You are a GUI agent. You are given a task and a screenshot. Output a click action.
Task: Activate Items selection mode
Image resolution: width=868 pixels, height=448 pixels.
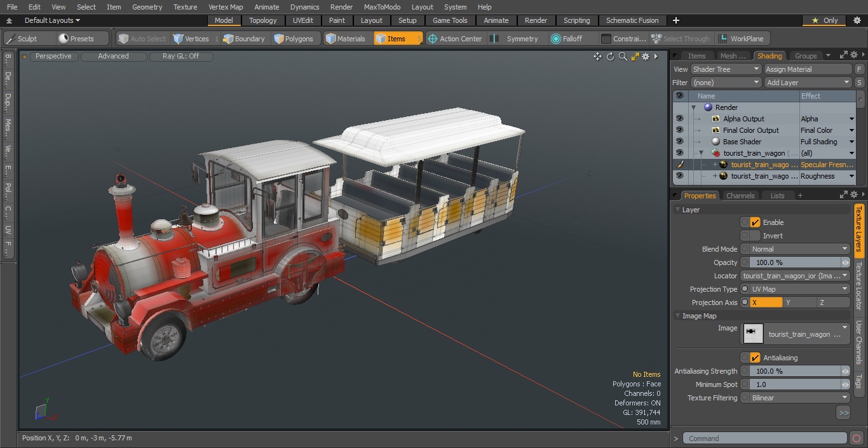[398, 39]
